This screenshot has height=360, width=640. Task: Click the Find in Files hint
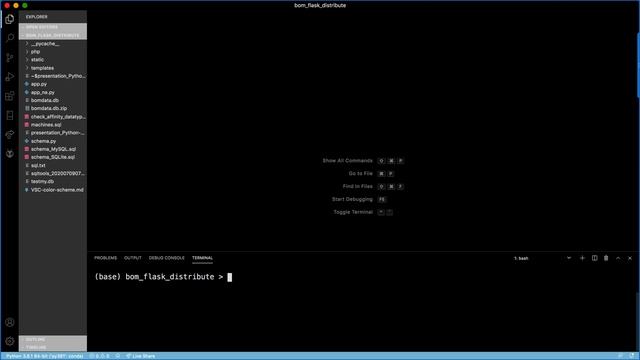(x=373, y=187)
